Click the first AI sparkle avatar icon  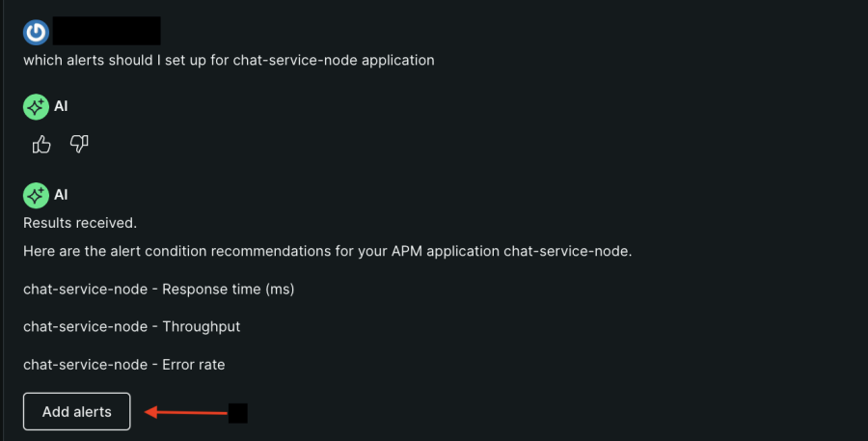36,107
